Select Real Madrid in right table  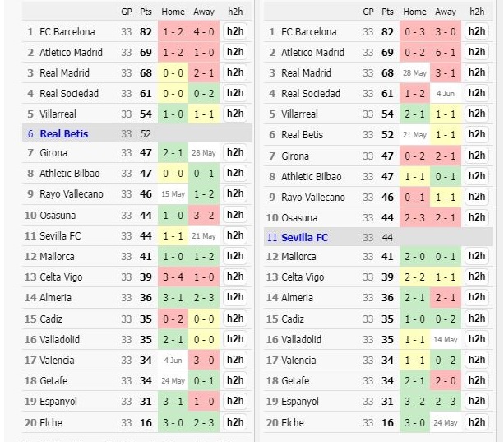click(x=306, y=72)
